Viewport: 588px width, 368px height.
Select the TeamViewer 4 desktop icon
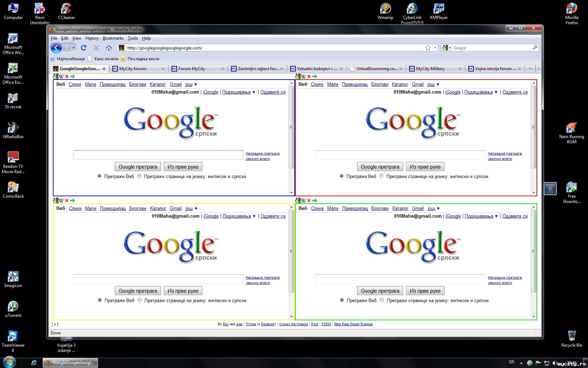pyautogui.click(x=13, y=341)
